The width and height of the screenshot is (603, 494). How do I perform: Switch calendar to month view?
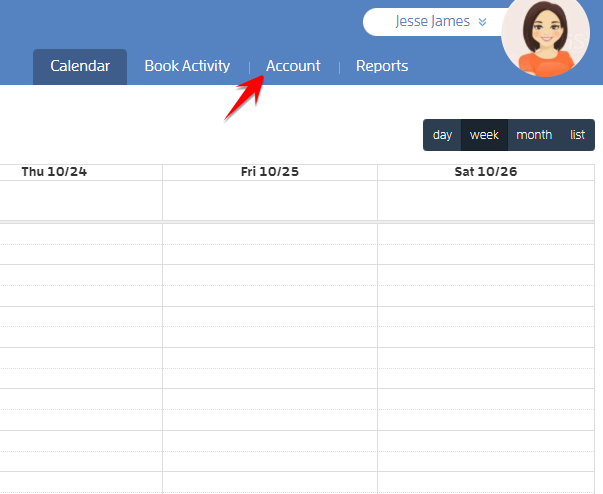click(534, 135)
